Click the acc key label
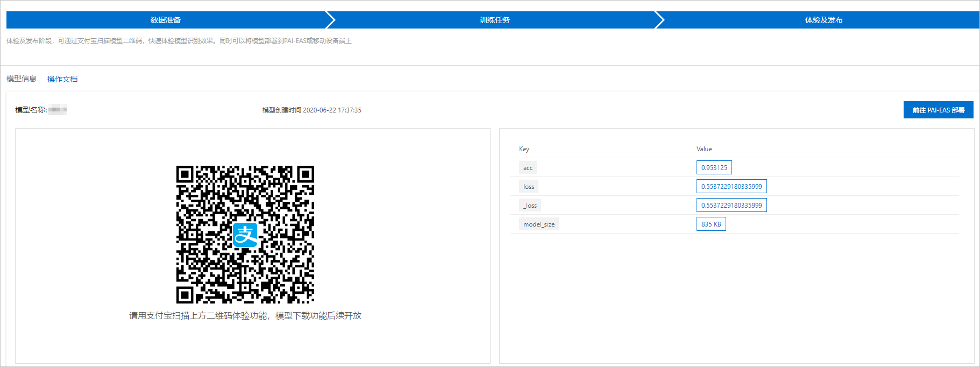This screenshot has height=367, width=980. [528, 168]
